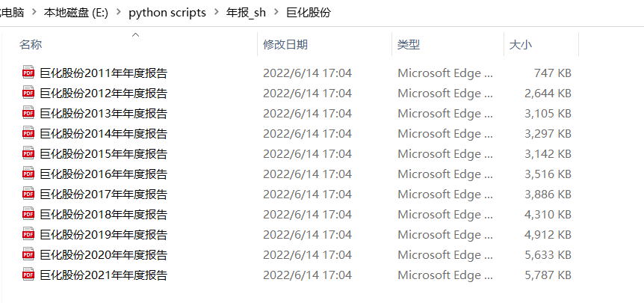This screenshot has height=303, width=644.
Task: Sort files by 大小 column
Action: [x=521, y=45]
